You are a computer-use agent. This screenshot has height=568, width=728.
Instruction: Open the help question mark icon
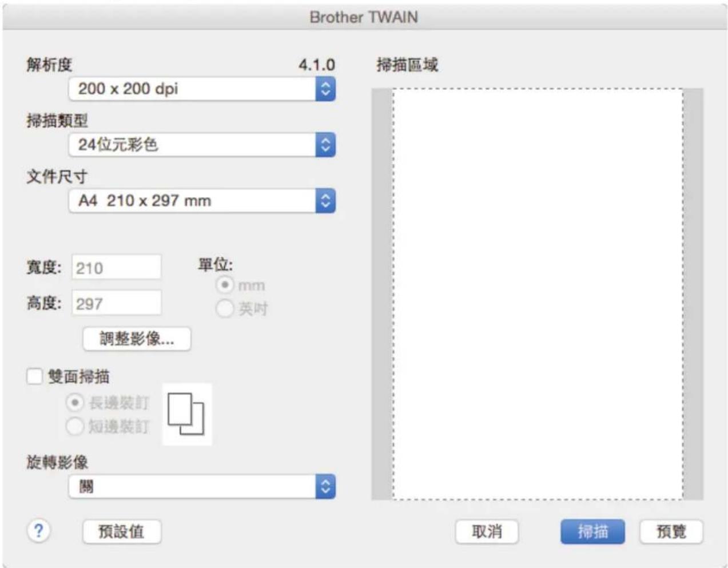[x=38, y=531]
